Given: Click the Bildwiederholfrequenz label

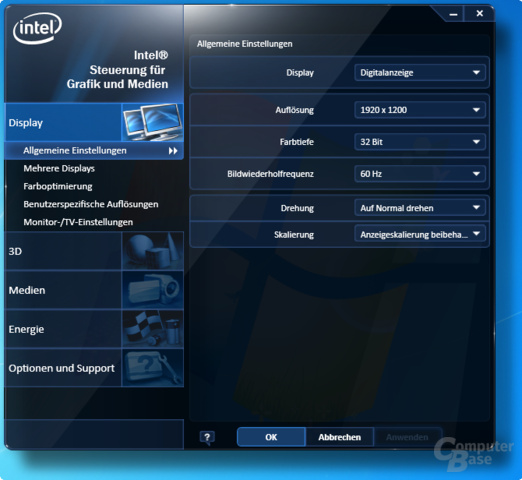Looking at the screenshot, I should tap(270, 174).
